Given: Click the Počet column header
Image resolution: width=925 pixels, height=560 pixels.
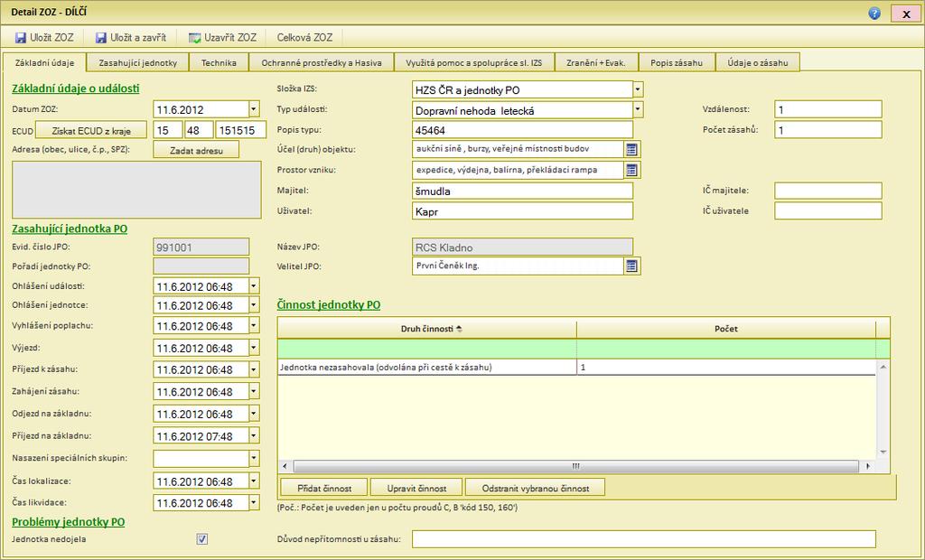Looking at the screenshot, I should pos(726,329).
